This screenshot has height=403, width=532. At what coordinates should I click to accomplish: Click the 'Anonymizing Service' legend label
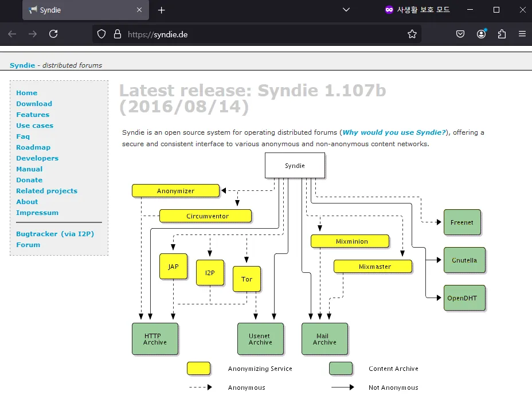point(260,369)
